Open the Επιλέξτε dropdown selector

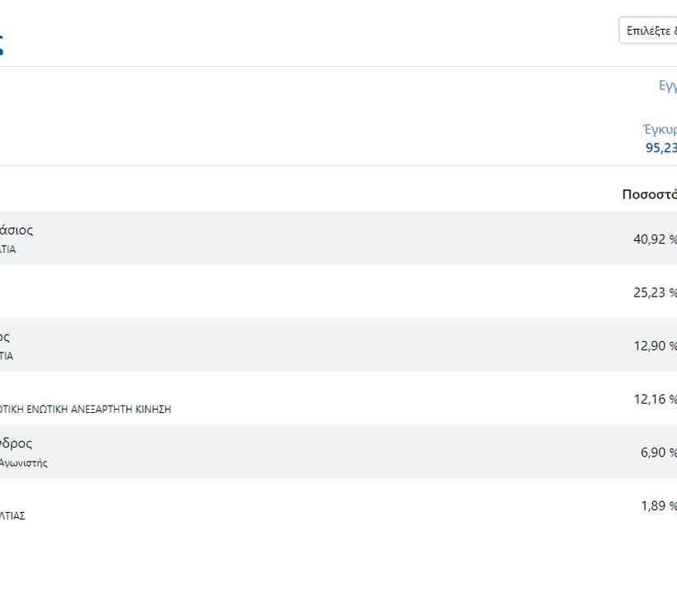(649, 31)
